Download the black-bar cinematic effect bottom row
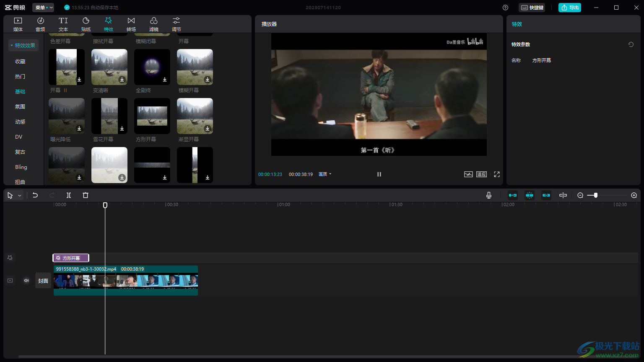This screenshot has height=362, width=644. click(x=165, y=178)
